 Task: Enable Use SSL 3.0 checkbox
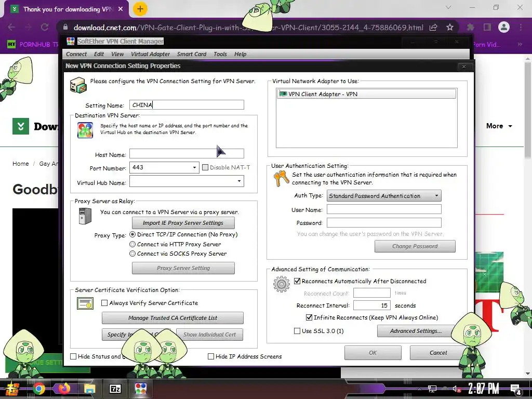(x=297, y=331)
